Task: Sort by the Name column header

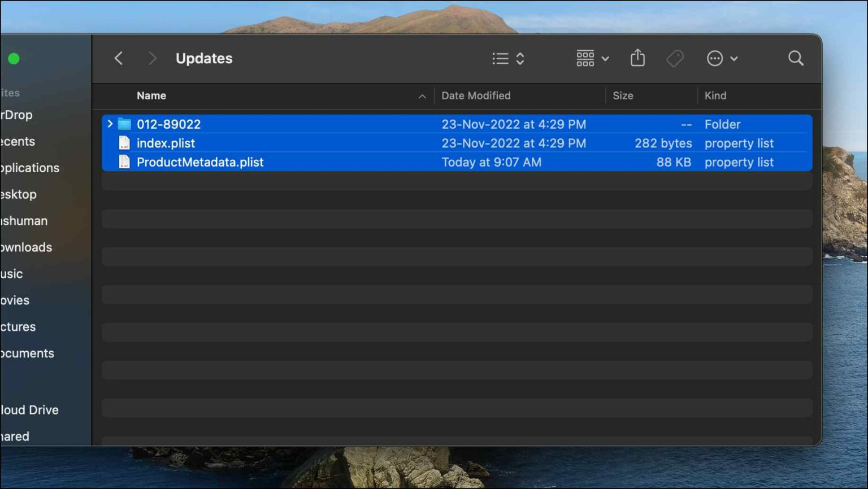Action: [151, 96]
